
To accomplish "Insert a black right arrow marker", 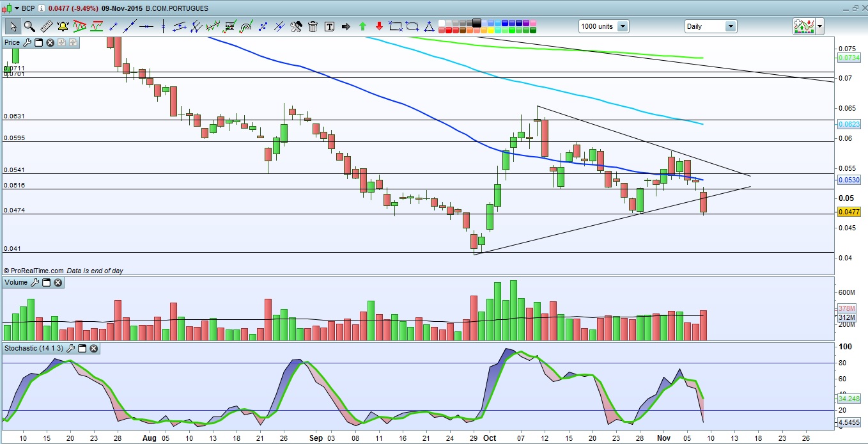I will [x=346, y=26].
